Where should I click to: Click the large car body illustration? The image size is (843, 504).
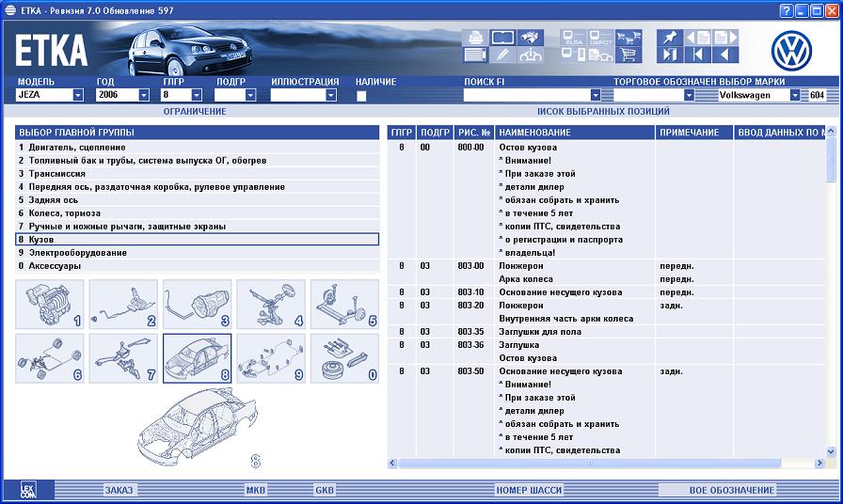(x=198, y=426)
